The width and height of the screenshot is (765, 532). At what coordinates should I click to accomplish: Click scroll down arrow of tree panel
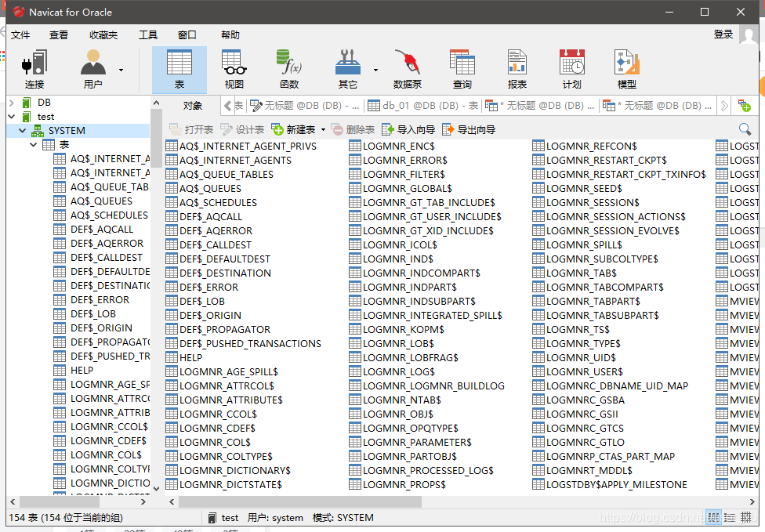point(156,488)
